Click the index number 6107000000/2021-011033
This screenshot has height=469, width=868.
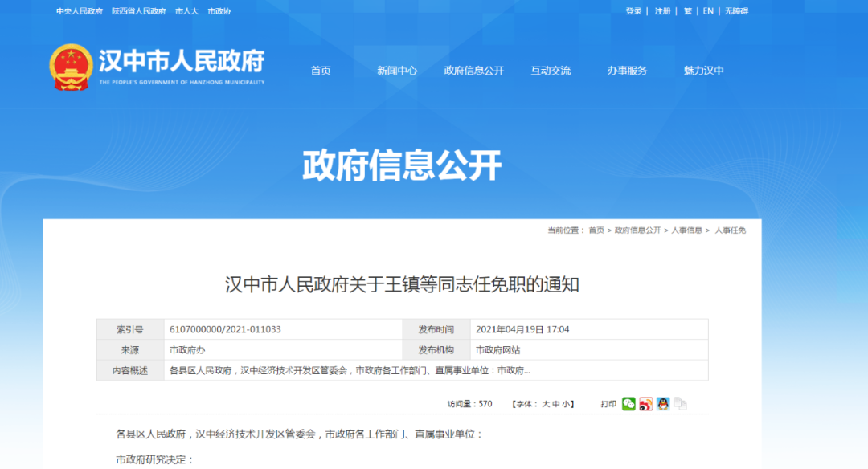pos(225,329)
